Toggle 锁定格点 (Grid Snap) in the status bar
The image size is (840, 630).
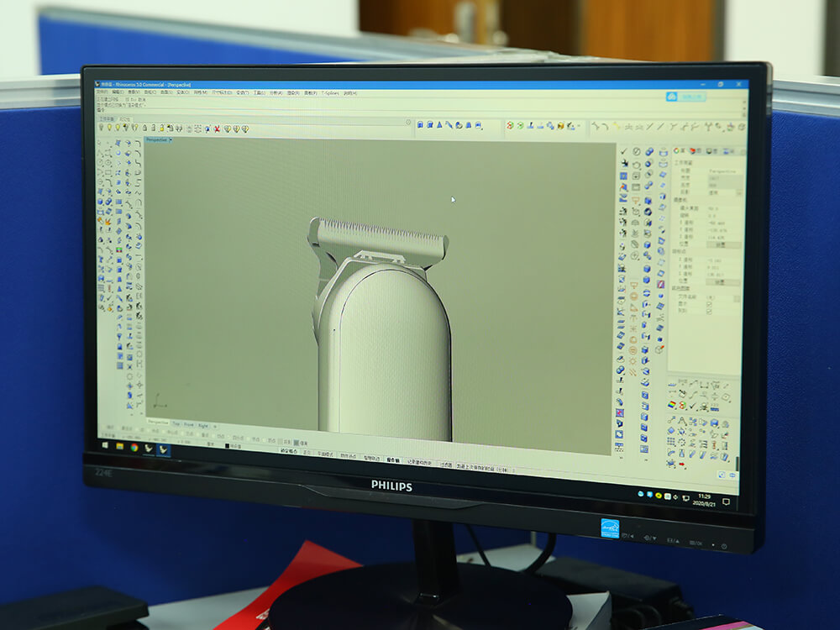point(289,451)
